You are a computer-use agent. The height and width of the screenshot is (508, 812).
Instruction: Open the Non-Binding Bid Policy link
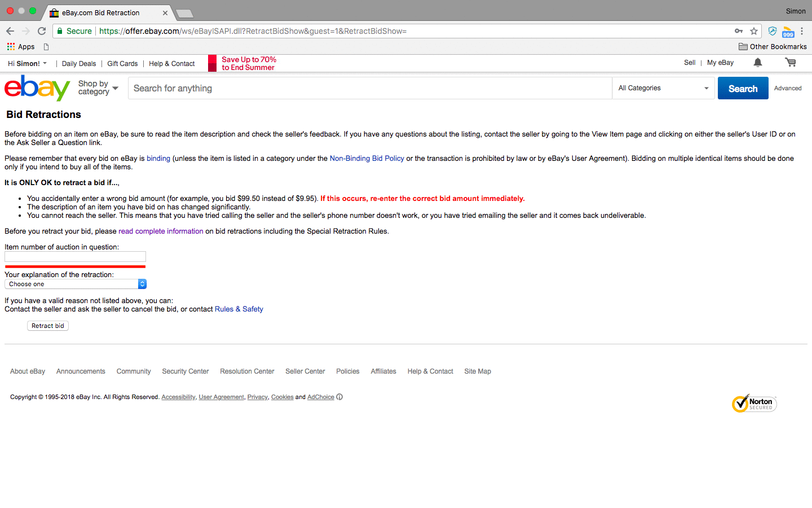tap(367, 159)
